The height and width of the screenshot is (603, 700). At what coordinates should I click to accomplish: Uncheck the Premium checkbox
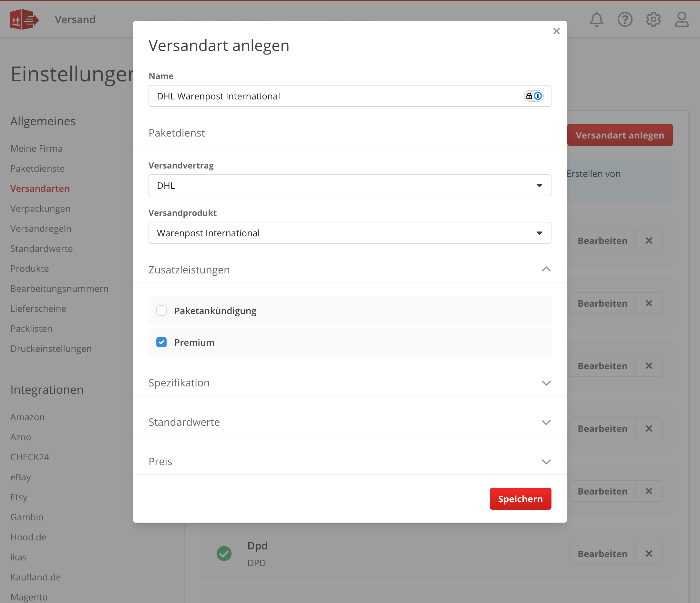pyautogui.click(x=161, y=342)
